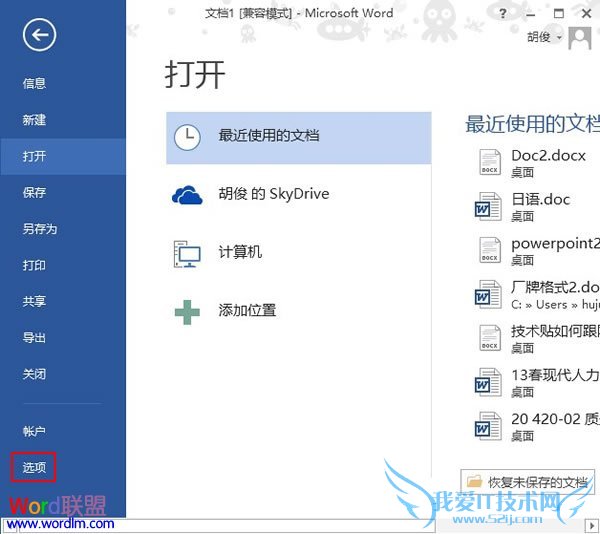Image resolution: width=600 pixels, height=534 pixels.
Task: Click the folder icon on the recover documents button
Action: 474,481
